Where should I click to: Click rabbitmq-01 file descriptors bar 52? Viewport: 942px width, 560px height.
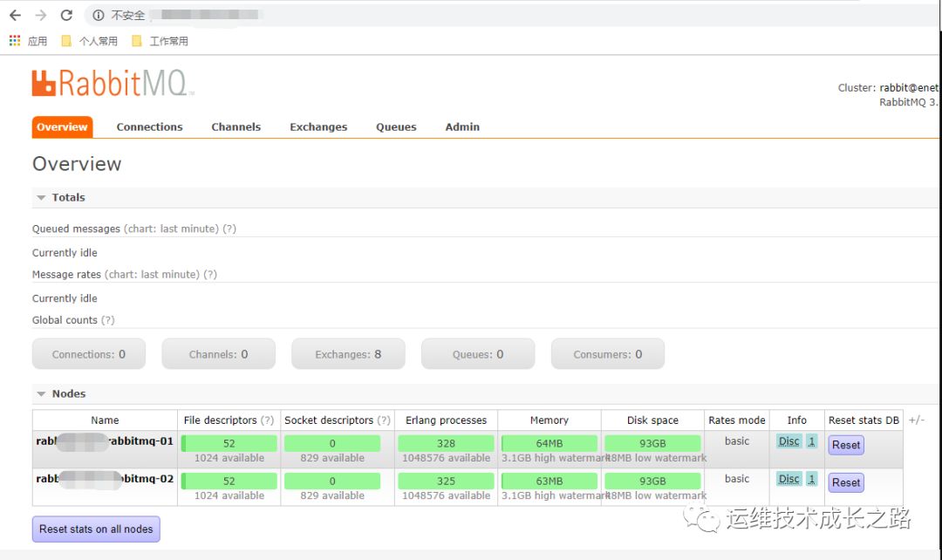coord(229,443)
